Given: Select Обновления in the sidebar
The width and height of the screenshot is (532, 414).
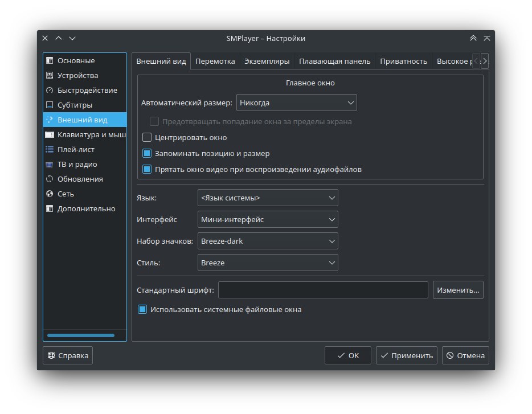Looking at the screenshot, I should (x=85, y=179).
